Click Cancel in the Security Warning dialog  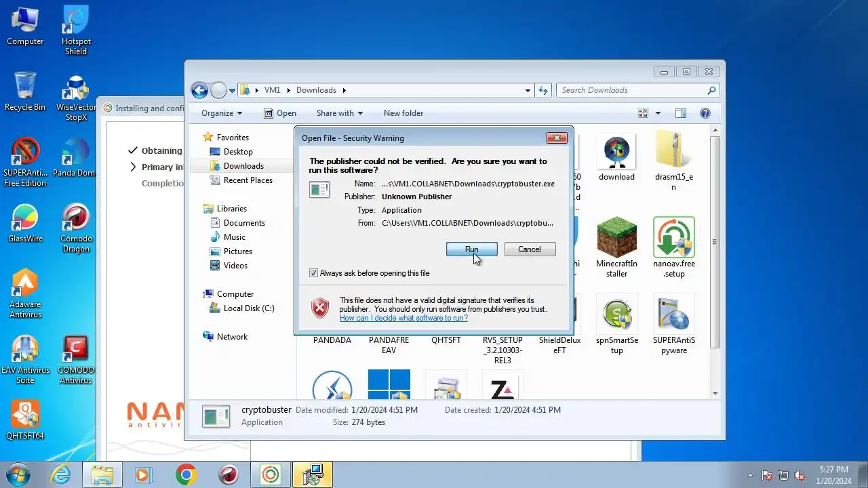[530, 249]
